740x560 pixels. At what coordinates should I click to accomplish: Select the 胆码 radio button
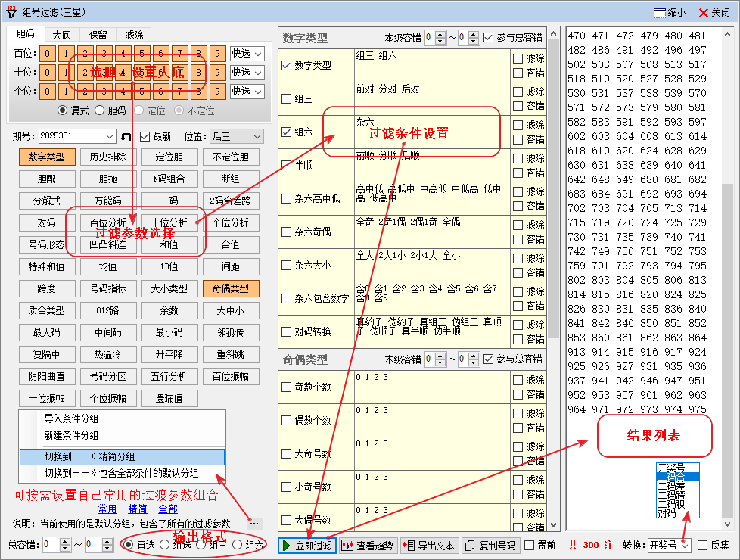101,110
